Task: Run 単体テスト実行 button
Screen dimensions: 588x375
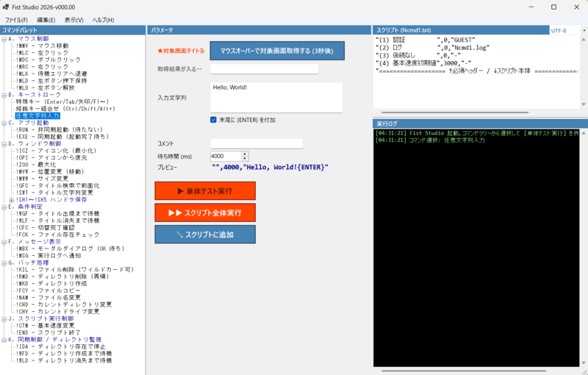Action: pos(205,191)
